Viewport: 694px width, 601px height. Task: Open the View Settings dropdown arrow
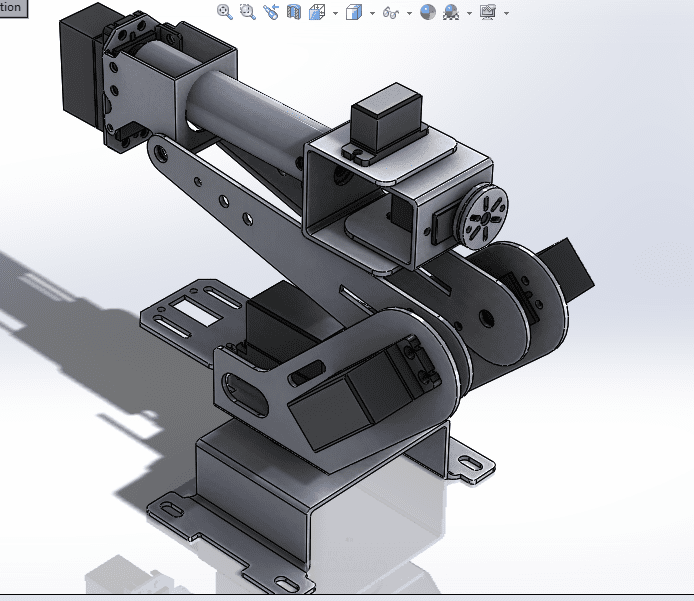click(506, 13)
